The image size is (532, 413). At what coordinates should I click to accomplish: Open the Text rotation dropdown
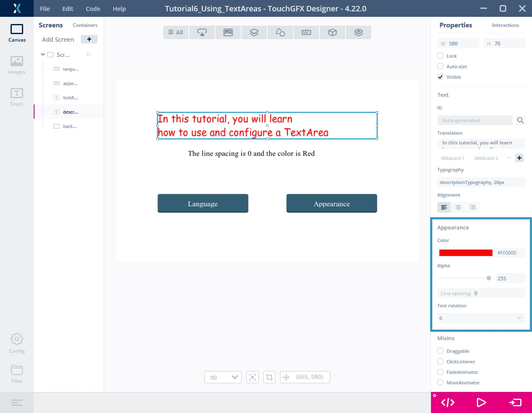click(x=481, y=318)
